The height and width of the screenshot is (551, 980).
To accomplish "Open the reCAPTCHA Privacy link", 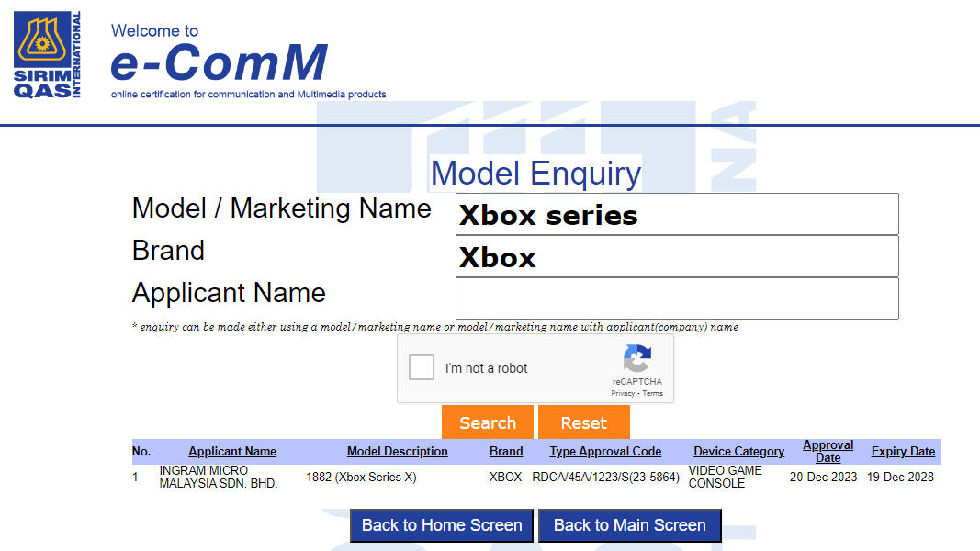I will tap(622, 393).
